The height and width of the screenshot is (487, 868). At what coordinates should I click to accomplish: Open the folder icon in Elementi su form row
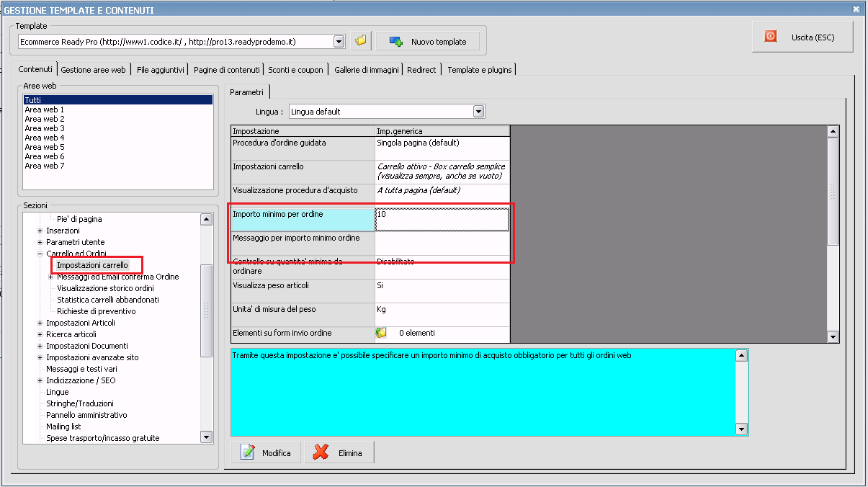pyautogui.click(x=381, y=333)
